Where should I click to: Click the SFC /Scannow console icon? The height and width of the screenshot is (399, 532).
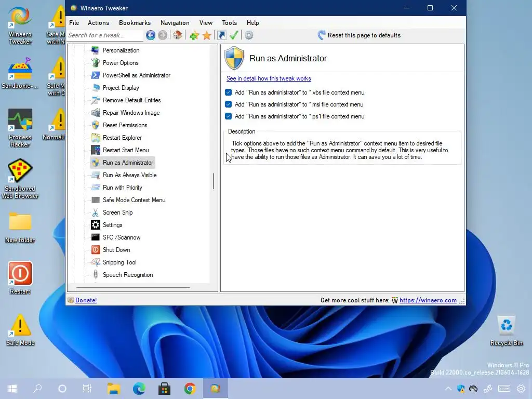pyautogui.click(x=96, y=237)
